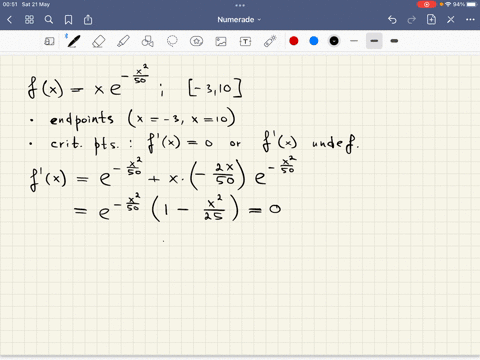
Task: Select the Lasso tool
Action: click(172, 41)
